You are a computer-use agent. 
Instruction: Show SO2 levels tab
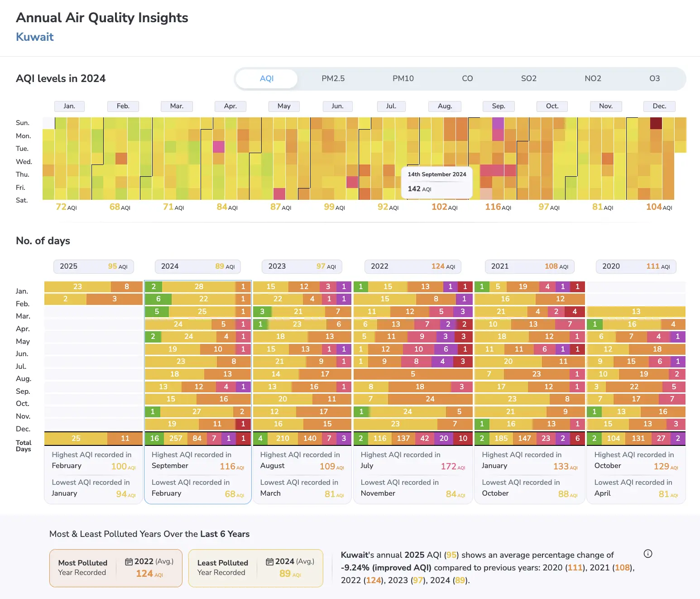(x=528, y=78)
